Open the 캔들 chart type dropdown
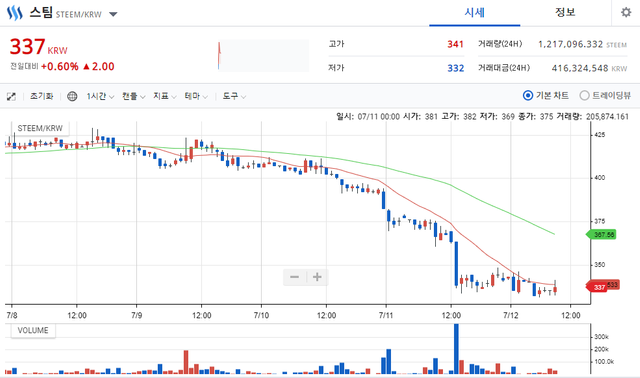The height and width of the screenshot is (378, 640). point(133,96)
